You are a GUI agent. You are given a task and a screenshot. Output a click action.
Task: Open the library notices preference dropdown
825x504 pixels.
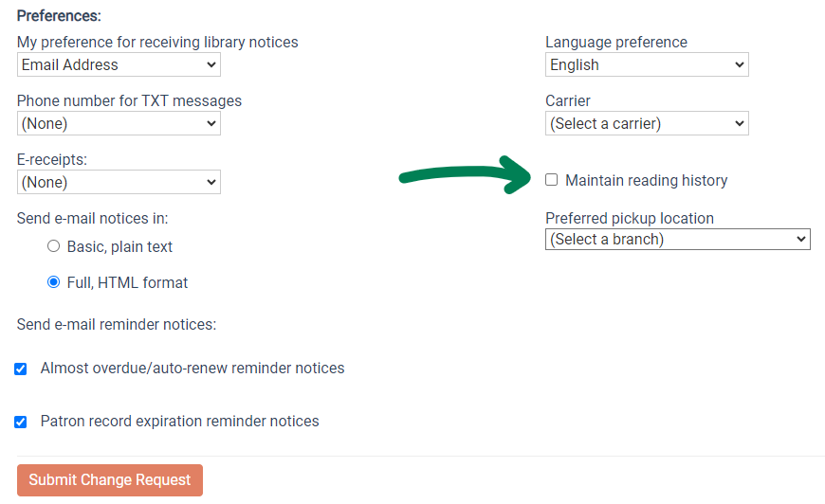[119, 65]
